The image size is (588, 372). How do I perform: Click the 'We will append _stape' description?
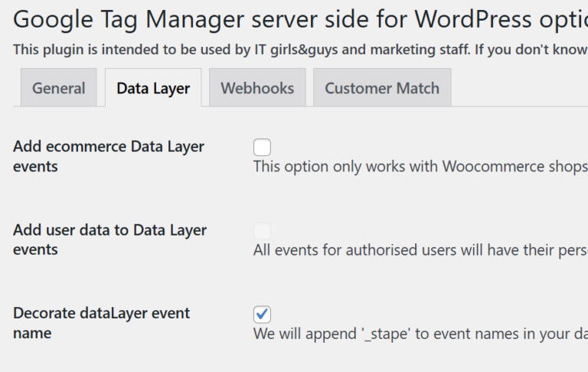[x=420, y=334]
